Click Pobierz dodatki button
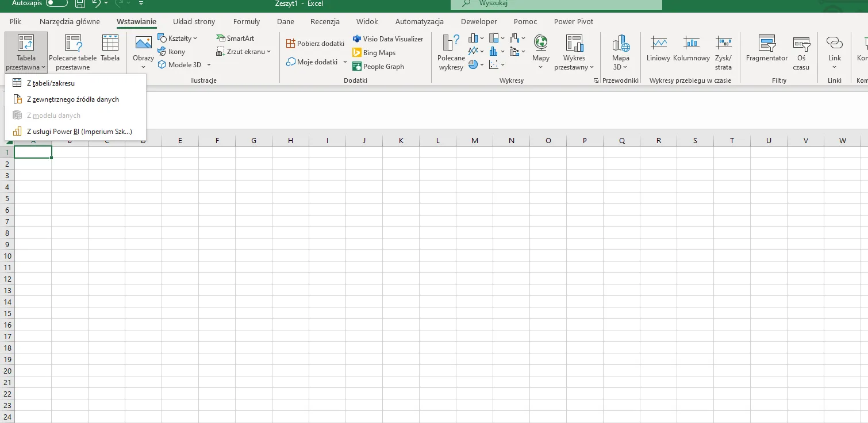The width and height of the screenshot is (868, 423). 315,44
